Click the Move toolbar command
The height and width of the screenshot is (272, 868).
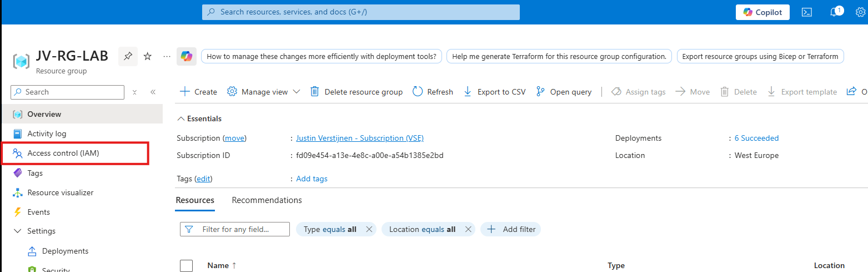pos(693,92)
